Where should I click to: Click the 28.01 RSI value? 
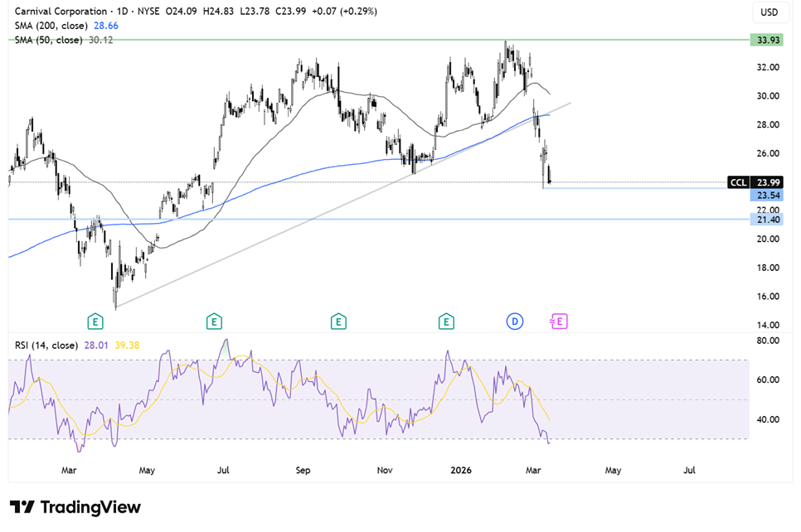click(96, 345)
